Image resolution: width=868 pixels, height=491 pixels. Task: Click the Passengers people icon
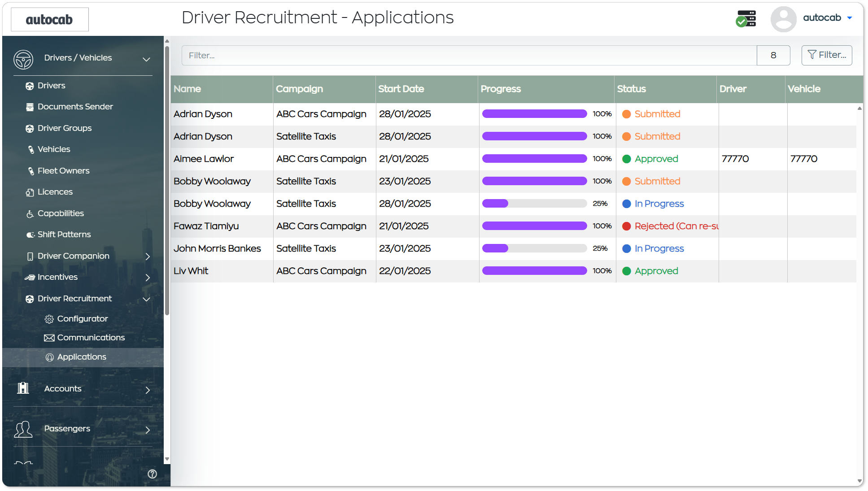pos(23,429)
